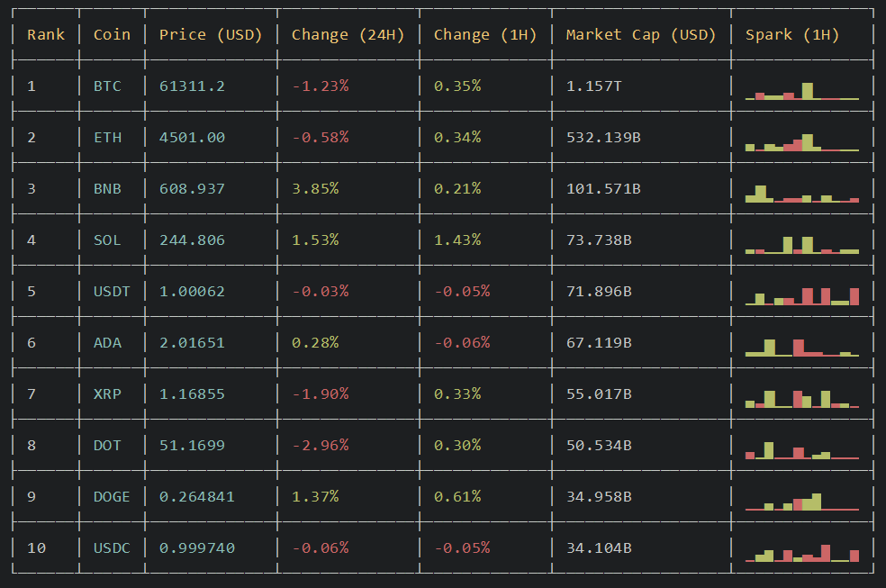Screen dimensions: 886x588
Task: Click DOGE market cap 34.958B
Action: tap(599, 497)
